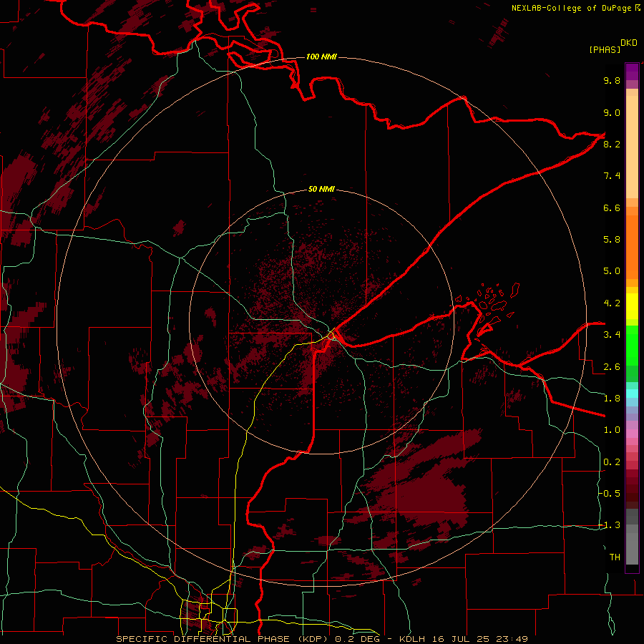Click the 3.4 value on the color scale
644x644 pixels.
[612, 335]
